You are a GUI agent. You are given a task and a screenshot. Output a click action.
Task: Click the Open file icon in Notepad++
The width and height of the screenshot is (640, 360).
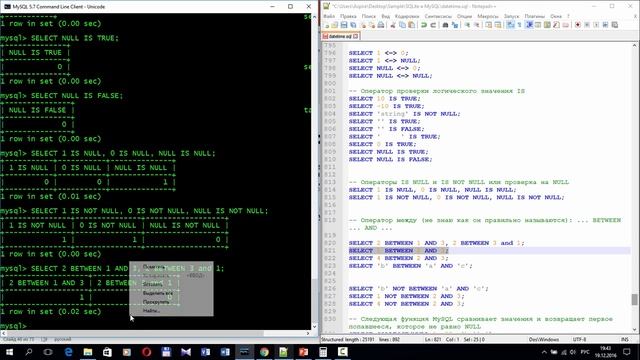(335, 25)
